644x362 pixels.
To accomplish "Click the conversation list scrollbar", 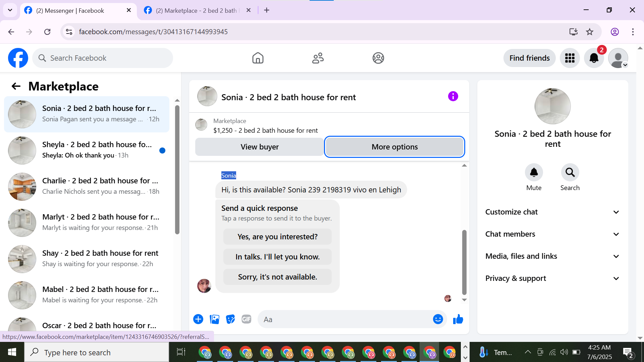I will (x=177, y=170).
